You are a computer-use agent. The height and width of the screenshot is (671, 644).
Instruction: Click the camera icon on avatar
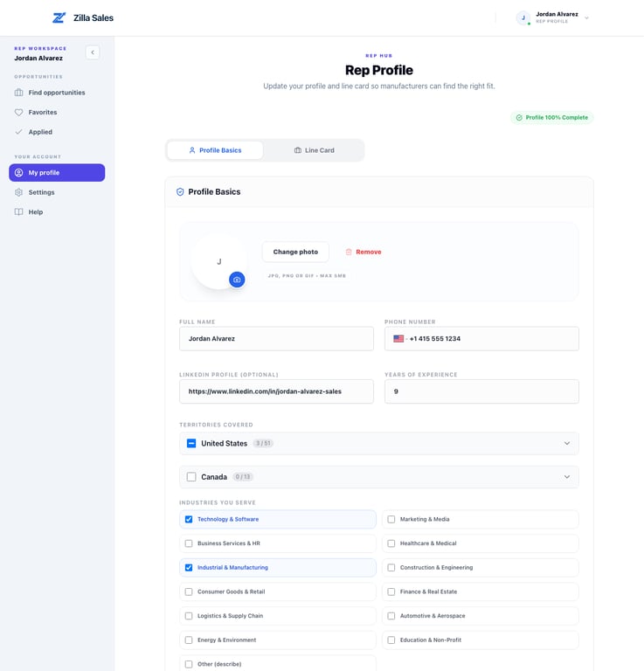coord(237,280)
